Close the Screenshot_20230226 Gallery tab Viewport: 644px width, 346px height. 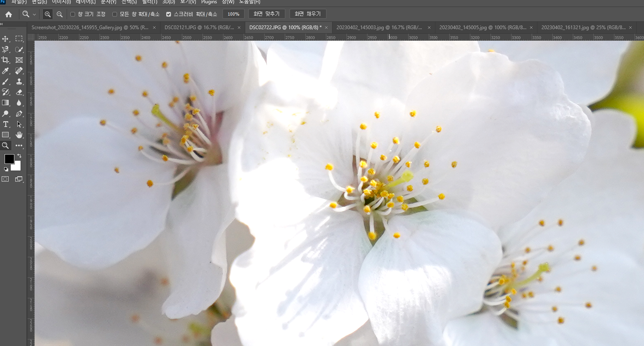pyautogui.click(x=154, y=28)
